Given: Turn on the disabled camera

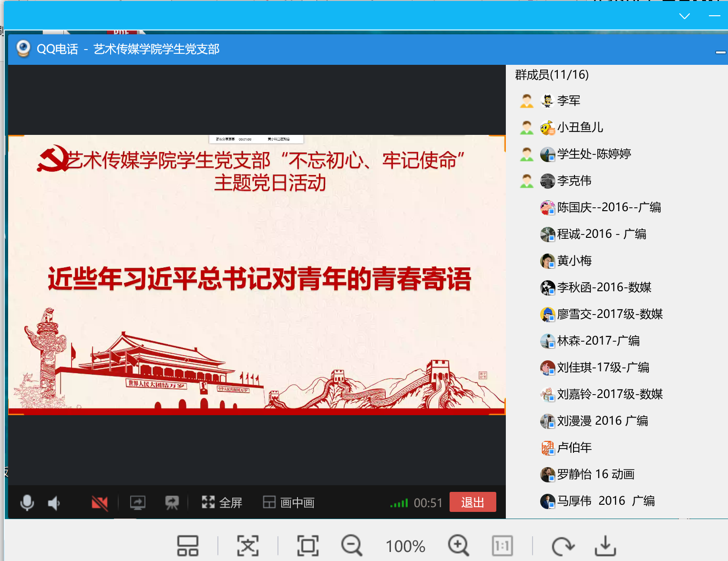Looking at the screenshot, I should coord(100,502).
